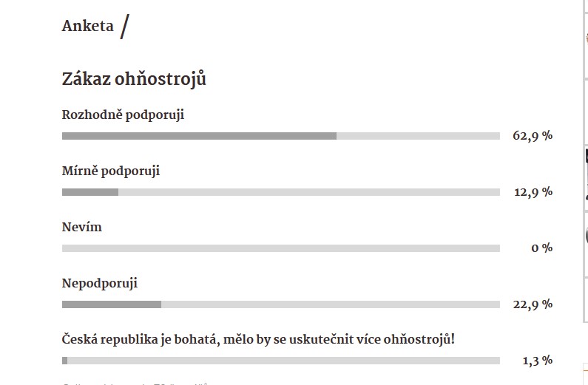Choose Česká republika je bohatá answer
Image resolution: width=588 pixels, height=385 pixels.
(258, 339)
